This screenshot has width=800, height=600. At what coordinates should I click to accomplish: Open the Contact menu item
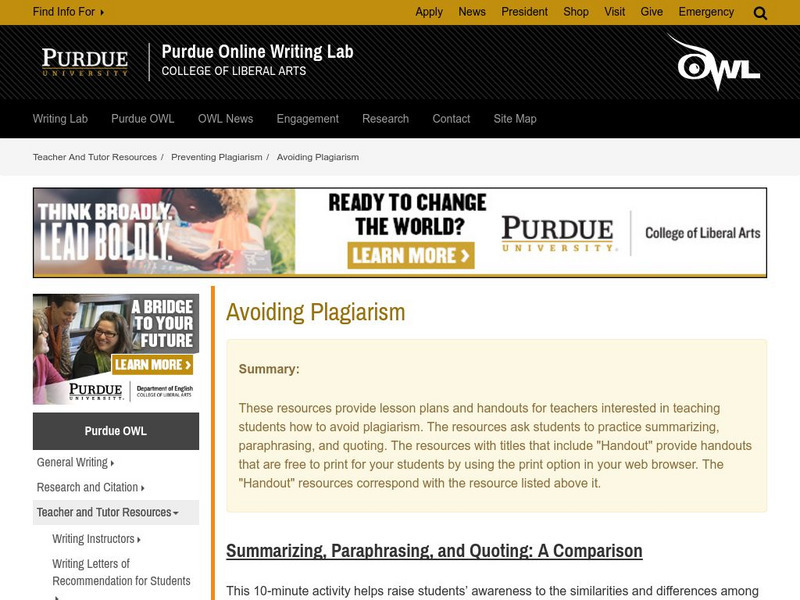[451, 119]
